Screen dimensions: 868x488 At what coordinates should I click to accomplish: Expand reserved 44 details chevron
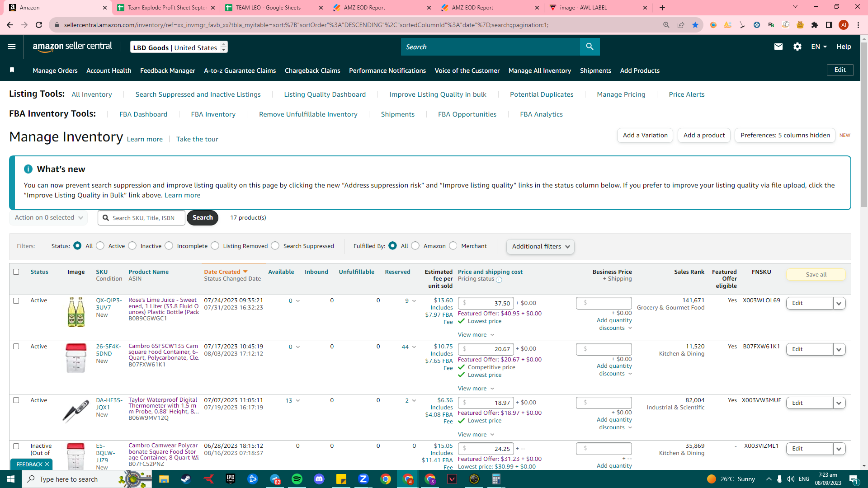(414, 347)
